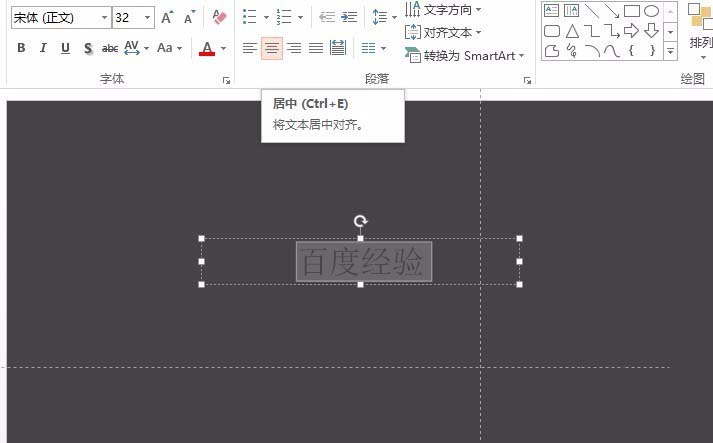Select the right block arrow shape
713x443 pixels.
(x=632, y=31)
